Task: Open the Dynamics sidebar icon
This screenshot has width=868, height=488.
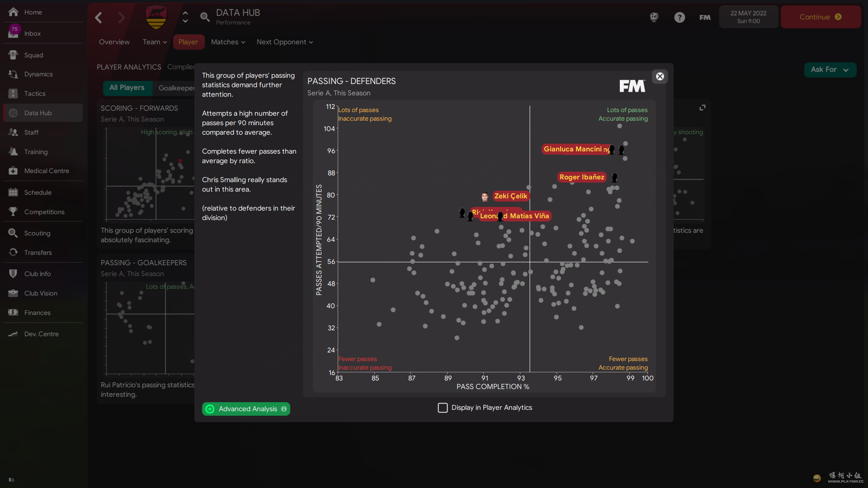Action: tap(13, 74)
